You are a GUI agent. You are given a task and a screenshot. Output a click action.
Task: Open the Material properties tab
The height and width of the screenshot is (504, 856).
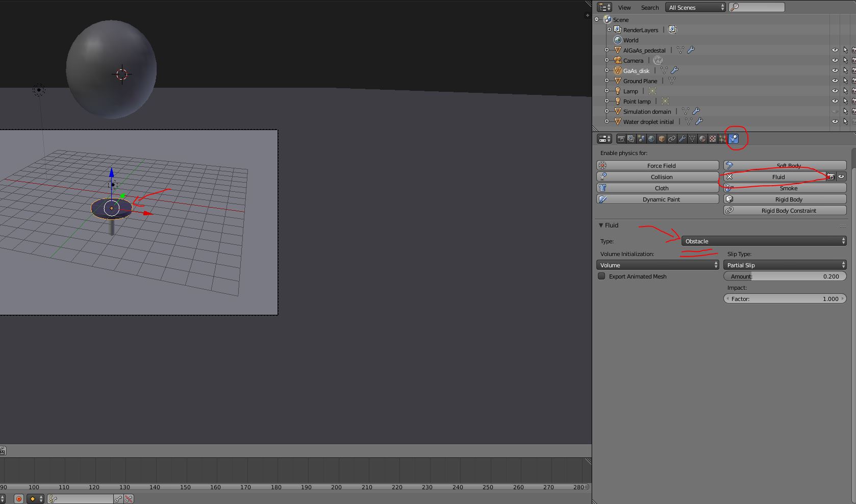(702, 139)
